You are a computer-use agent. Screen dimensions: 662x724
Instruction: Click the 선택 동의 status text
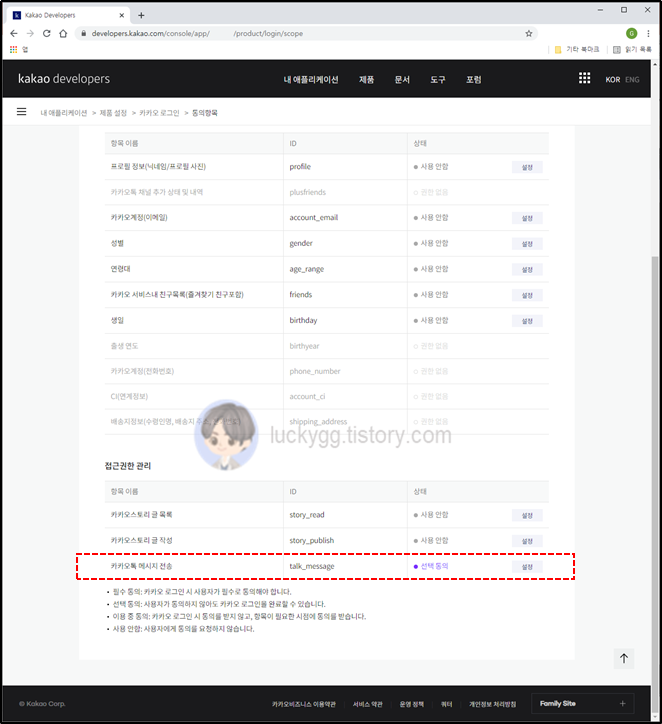click(x=434, y=566)
